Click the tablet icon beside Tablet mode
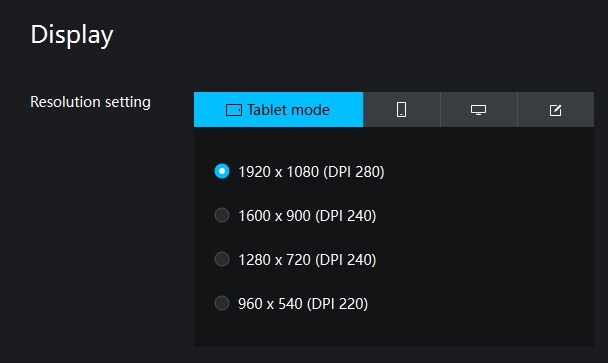This screenshot has height=363, width=608. coord(234,110)
